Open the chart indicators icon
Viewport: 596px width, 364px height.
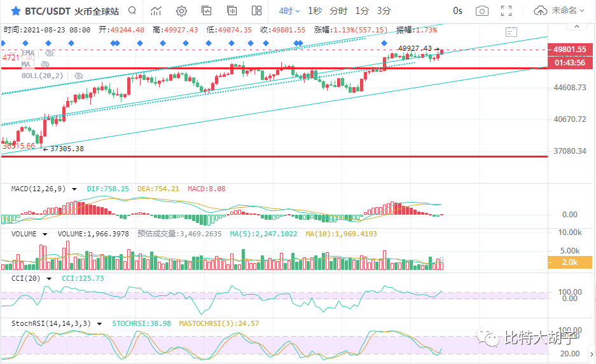coord(156,11)
